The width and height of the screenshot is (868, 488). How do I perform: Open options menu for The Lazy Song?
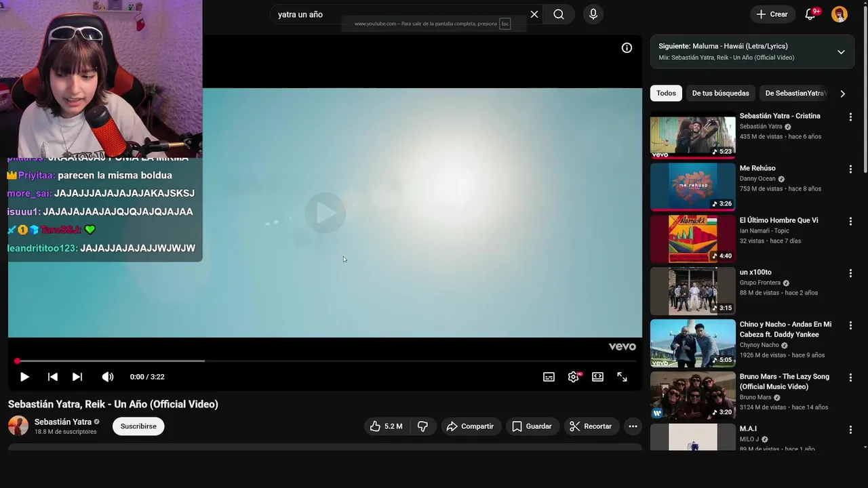850,378
